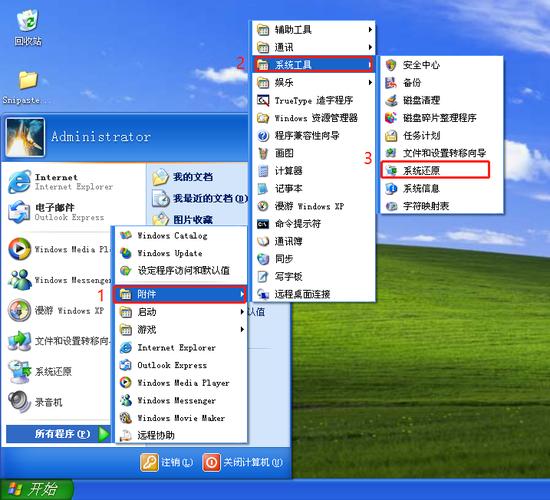Click the 开始 Start button
Screen dimensions: 550x500
pyautogui.click(x=36, y=489)
